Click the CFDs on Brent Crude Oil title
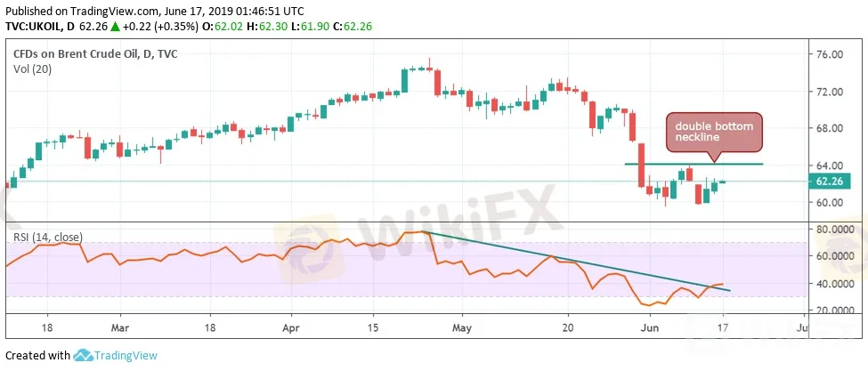 click(x=93, y=54)
